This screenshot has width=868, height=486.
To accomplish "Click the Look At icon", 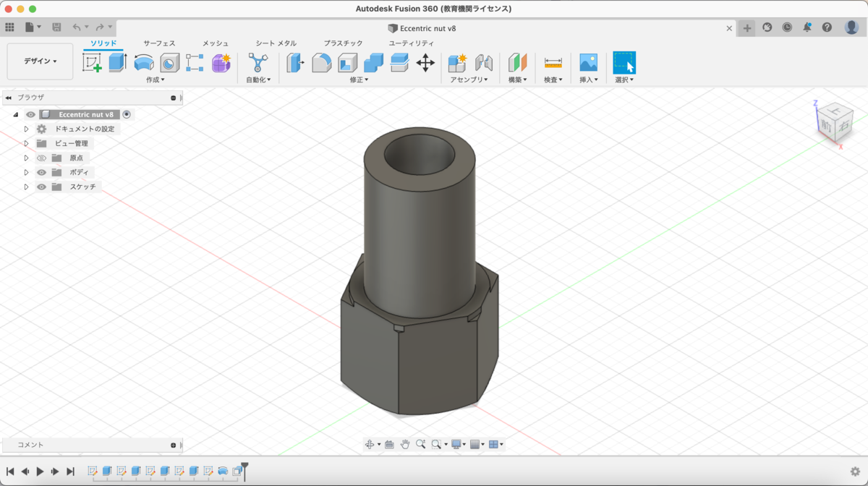I will (389, 444).
